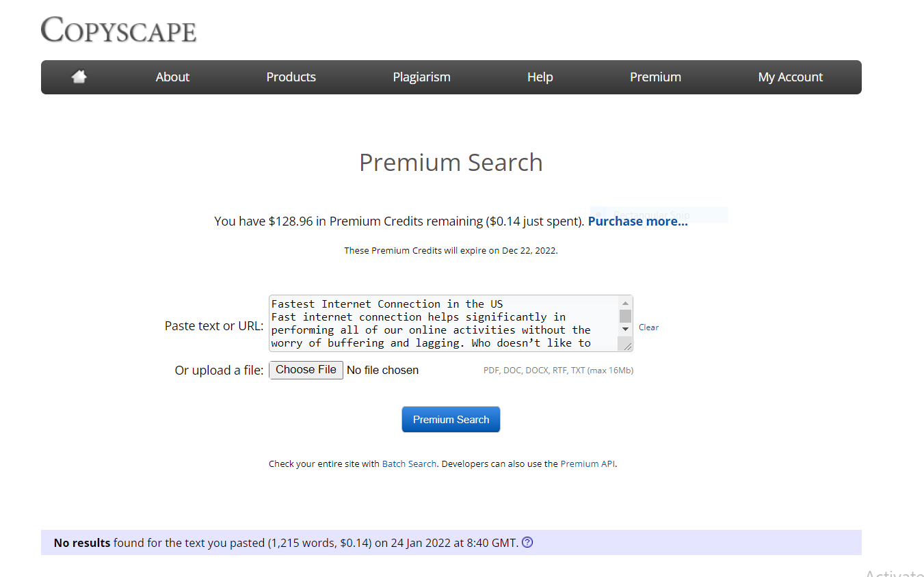924x577 pixels.
Task: Click the Choose File button
Action: pyautogui.click(x=306, y=370)
